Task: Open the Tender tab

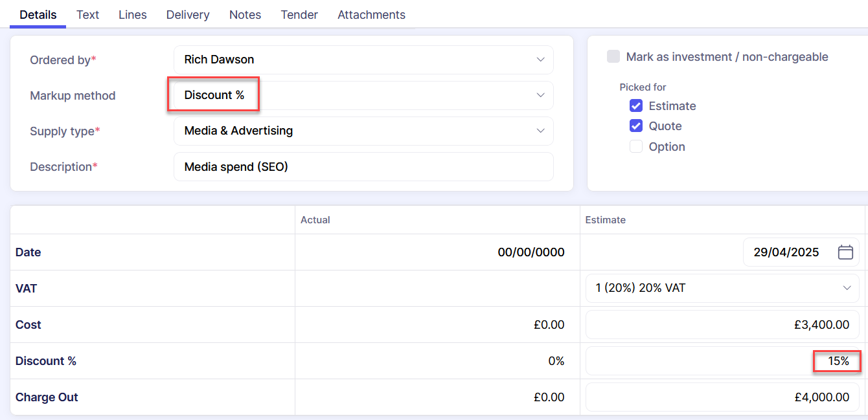Action: pos(299,14)
